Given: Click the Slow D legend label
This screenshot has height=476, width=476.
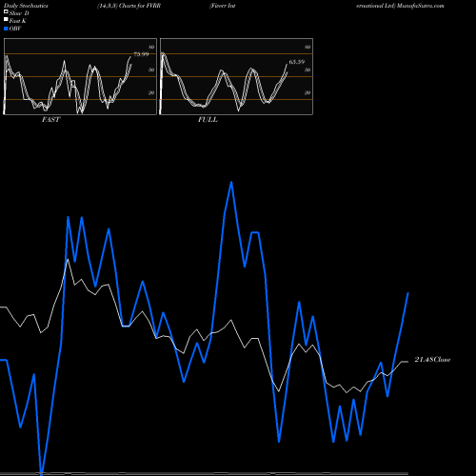Looking at the screenshot, I should 19,13.
